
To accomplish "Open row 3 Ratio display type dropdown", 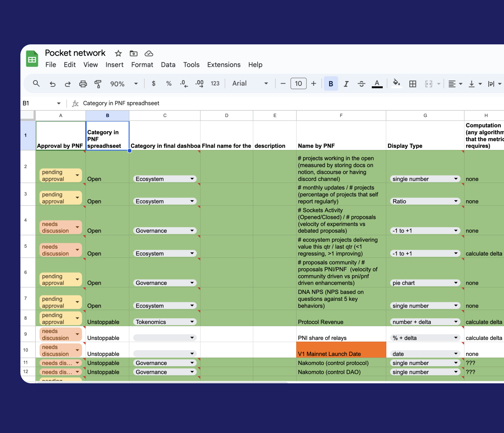I will pyautogui.click(x=425, y=201).
